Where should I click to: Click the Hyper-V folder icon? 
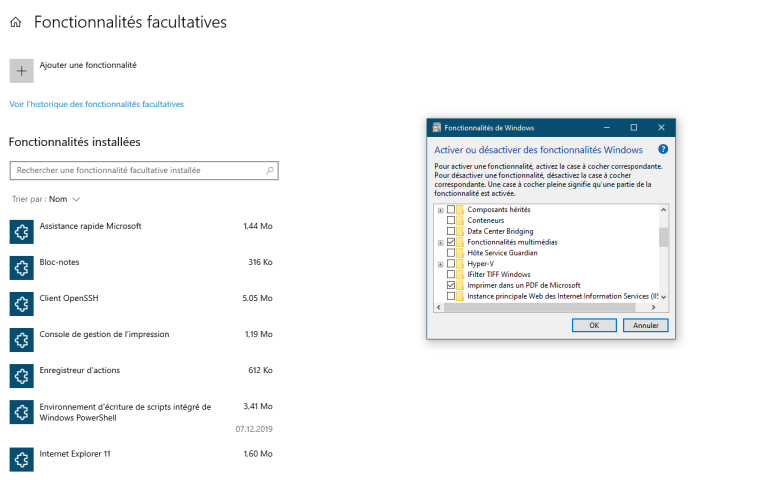[x=460, y=264]
